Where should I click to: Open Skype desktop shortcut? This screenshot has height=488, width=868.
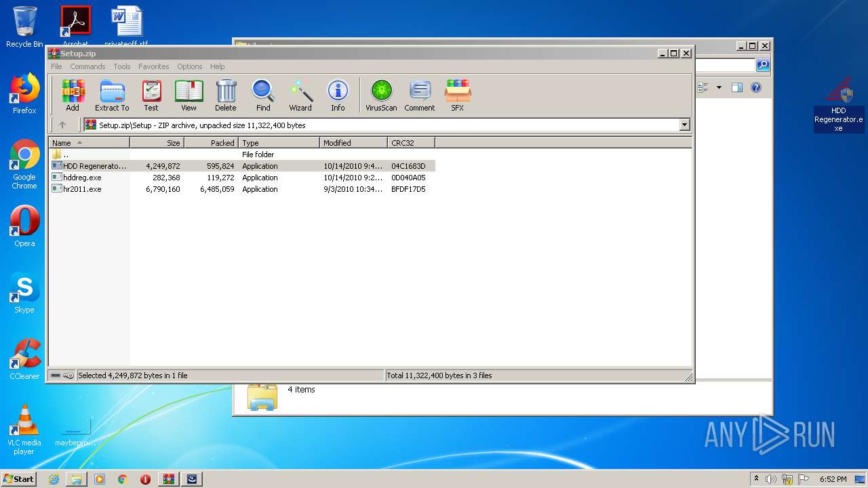click(24, 293)
